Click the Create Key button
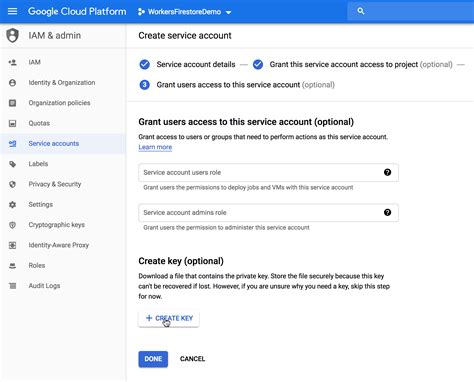Viewport: 474px width, 382px height. [169, 318]
